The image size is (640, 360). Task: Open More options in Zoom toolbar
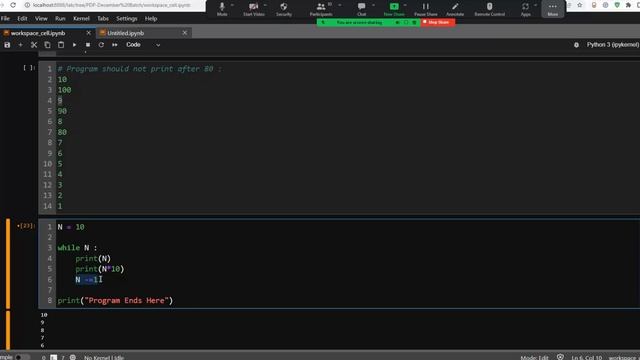tap(553, 9)
